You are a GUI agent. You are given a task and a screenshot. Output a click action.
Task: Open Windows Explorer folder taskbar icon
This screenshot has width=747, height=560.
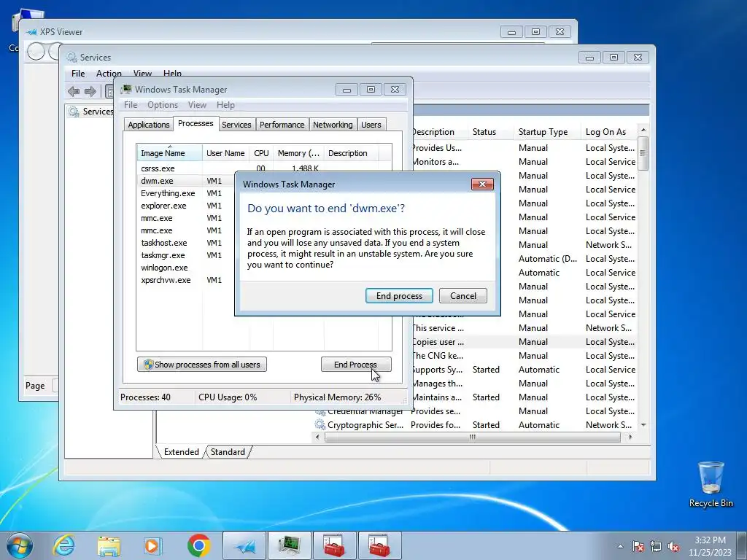(x=109, y=545)
